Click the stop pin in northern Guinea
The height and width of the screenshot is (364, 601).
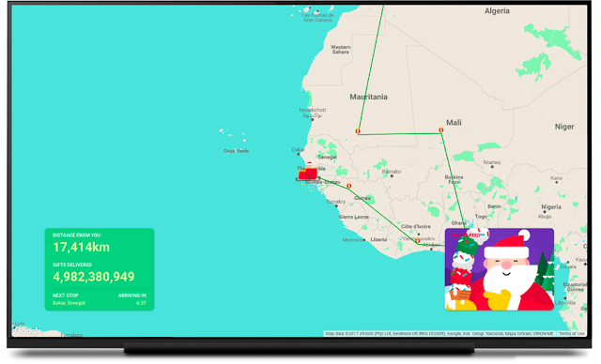click(348, 186)
